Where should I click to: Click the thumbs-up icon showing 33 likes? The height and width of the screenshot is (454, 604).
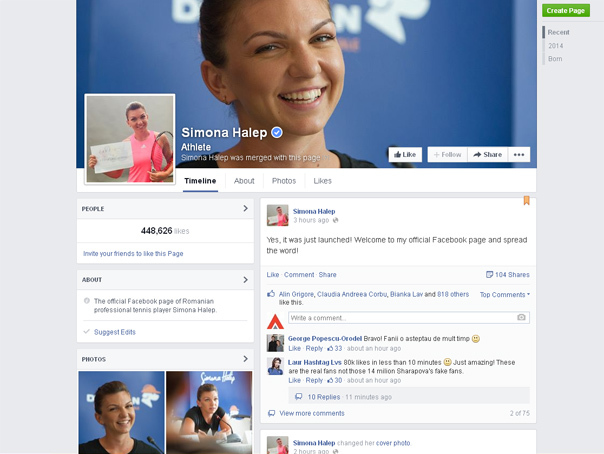(x=330, y=348)
